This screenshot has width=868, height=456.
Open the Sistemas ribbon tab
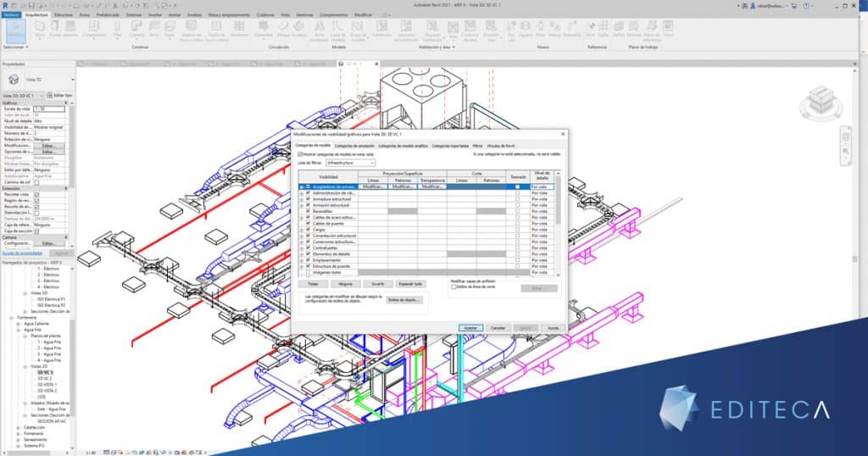(x=134, y=15)
